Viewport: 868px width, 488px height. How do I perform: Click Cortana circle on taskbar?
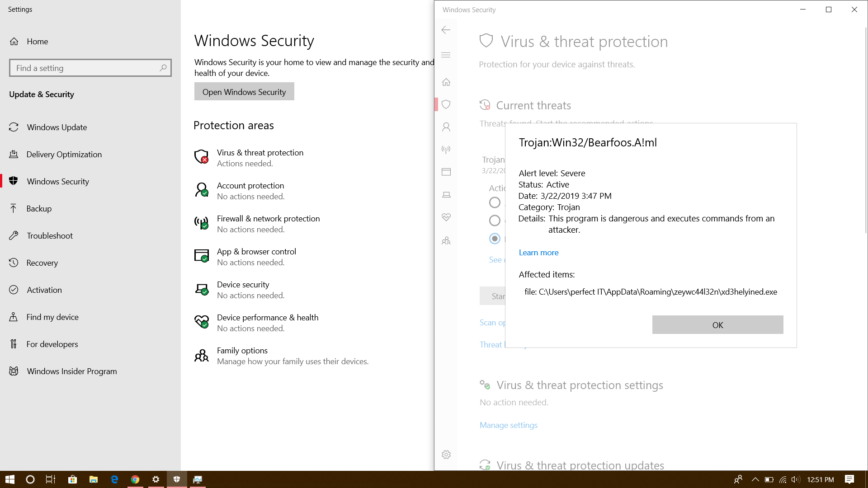tap(30, 479)
